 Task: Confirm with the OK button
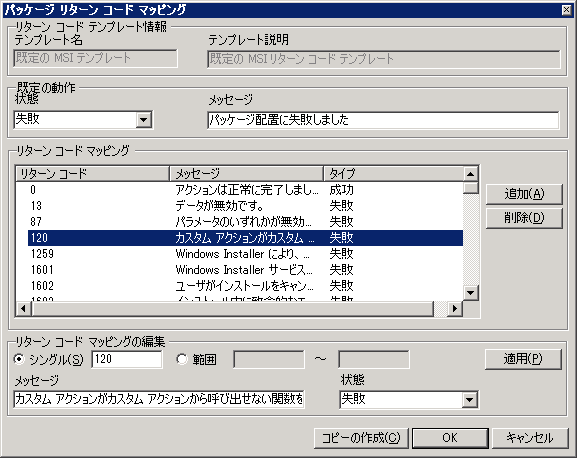(x=450, y=438)
